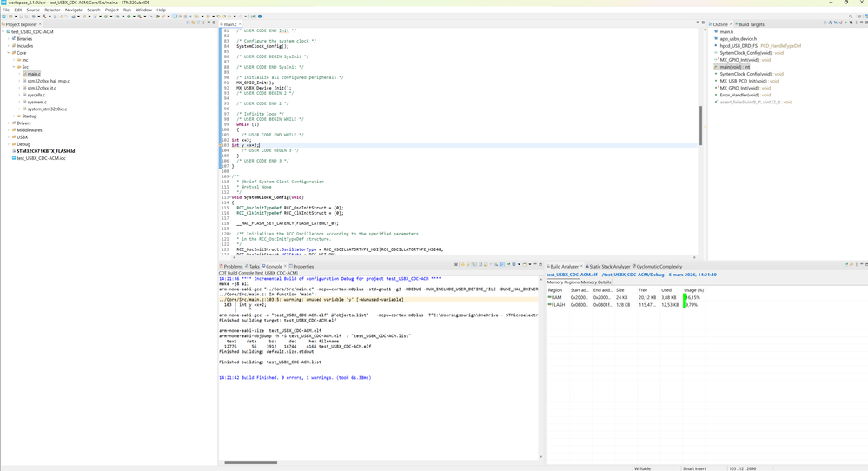The image size is (868, 471).
Task: Open the File menu
Action: click(5, 10)
